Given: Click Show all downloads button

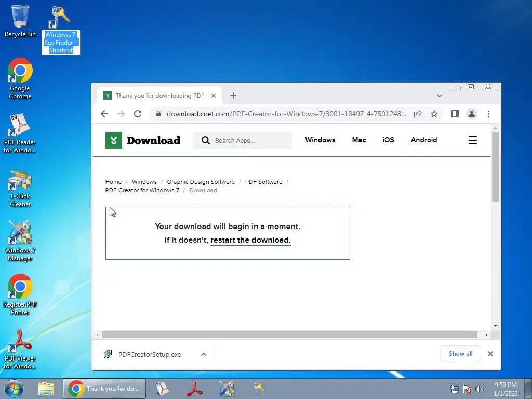Looking at the screenshot, I should click(460, 353).
